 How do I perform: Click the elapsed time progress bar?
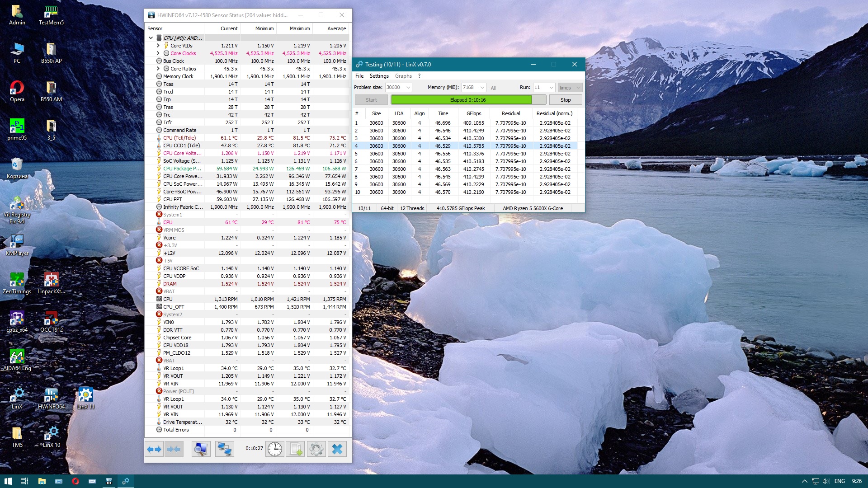[x=467, y=100]
